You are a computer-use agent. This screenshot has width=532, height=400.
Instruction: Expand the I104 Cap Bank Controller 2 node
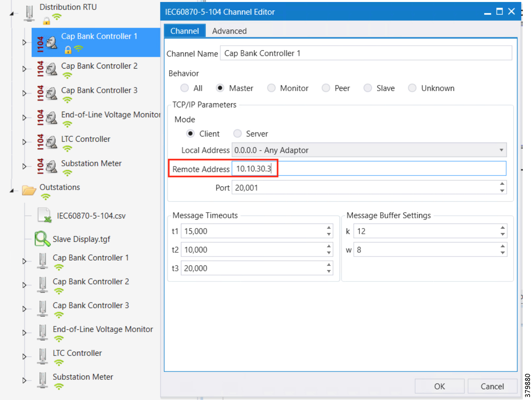tap(24, 69)
